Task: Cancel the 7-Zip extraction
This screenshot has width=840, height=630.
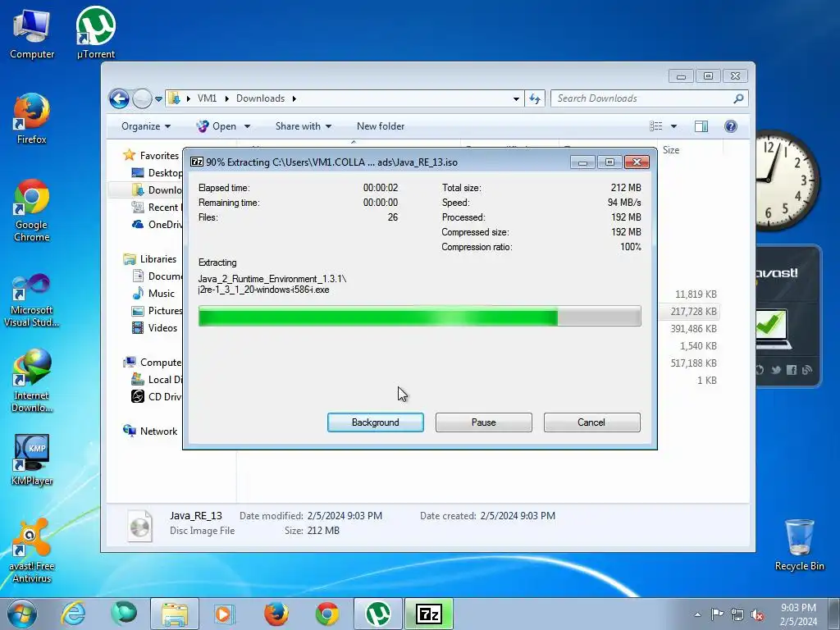Action: coord(591,422)
